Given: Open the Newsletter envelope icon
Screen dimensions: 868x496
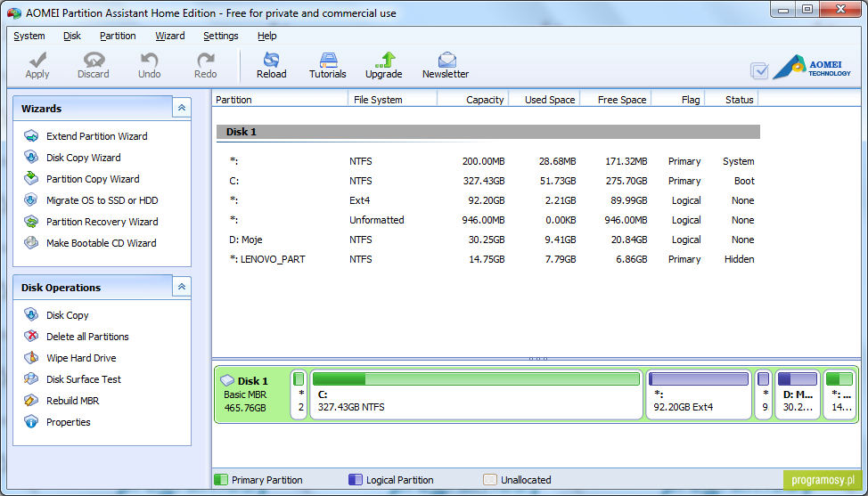Looking at the screenshot, I should click(x=446, y=59).
